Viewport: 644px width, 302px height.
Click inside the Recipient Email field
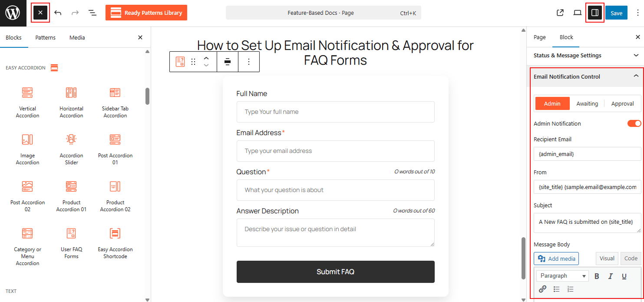point(587,153)
